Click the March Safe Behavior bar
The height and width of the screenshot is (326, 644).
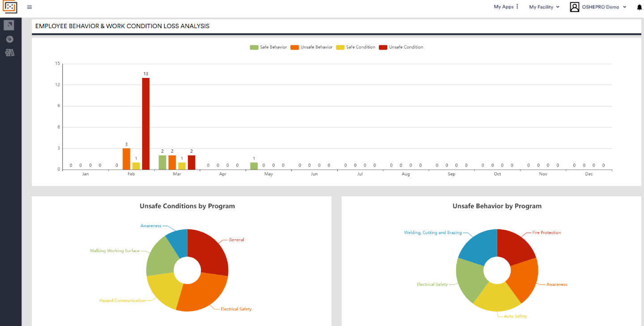162,162
